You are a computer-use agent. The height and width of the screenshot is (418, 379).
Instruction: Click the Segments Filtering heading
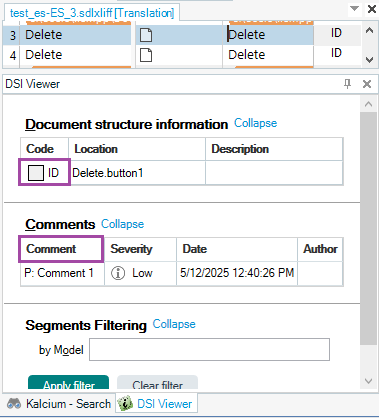(x=86, y=325)
